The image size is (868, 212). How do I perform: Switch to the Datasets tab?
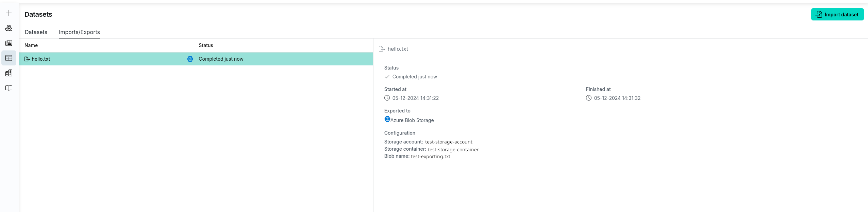click(x=36, y=32)
